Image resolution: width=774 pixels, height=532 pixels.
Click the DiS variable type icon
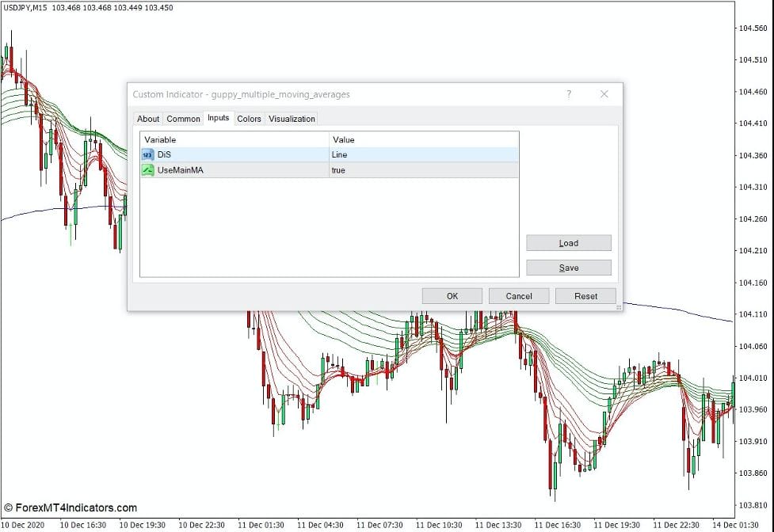147,155
